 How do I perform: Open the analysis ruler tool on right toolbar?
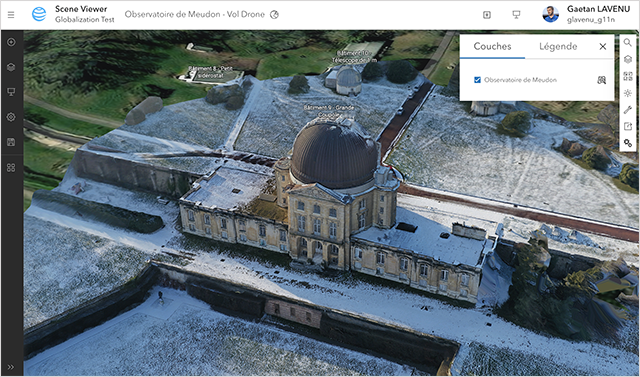pos(628,110)
